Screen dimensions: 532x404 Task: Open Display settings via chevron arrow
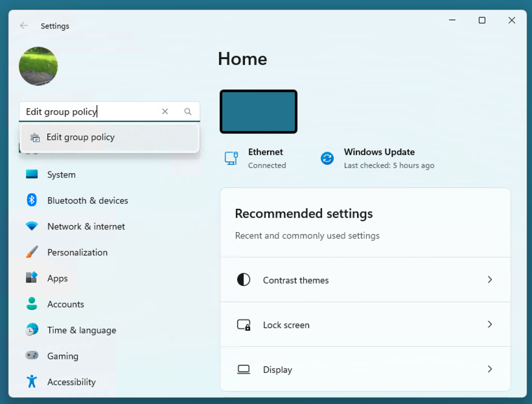tap(489, 369)
